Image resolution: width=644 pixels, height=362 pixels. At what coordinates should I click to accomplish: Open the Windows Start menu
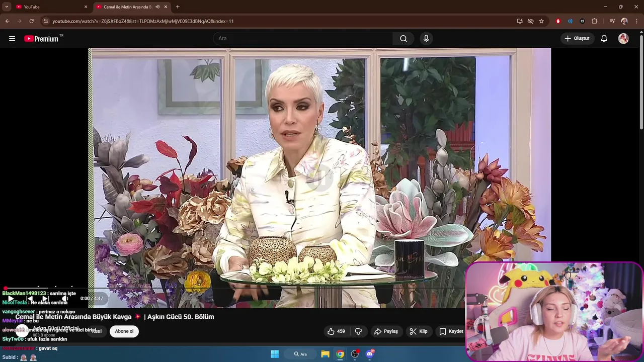pos(275,354)
